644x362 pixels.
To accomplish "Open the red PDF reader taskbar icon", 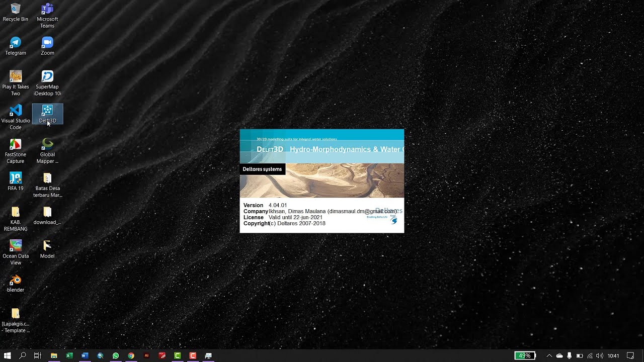I will [x=162, y=355].
